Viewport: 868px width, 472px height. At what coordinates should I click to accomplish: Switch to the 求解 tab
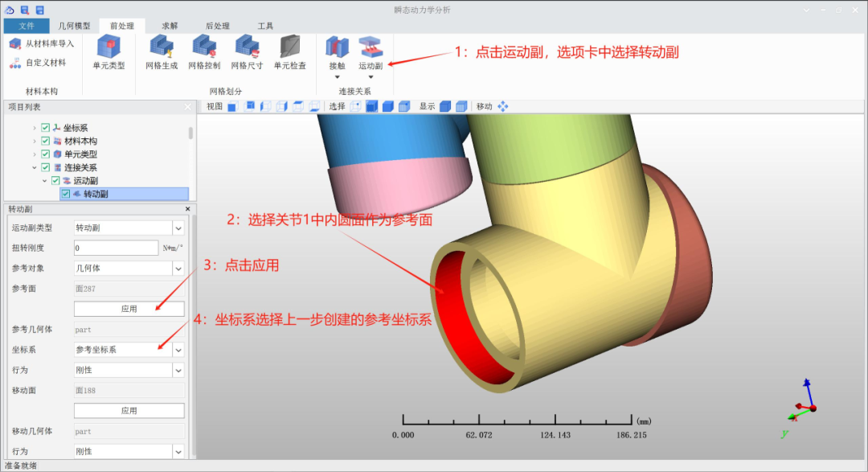click(x=170, y=26)
